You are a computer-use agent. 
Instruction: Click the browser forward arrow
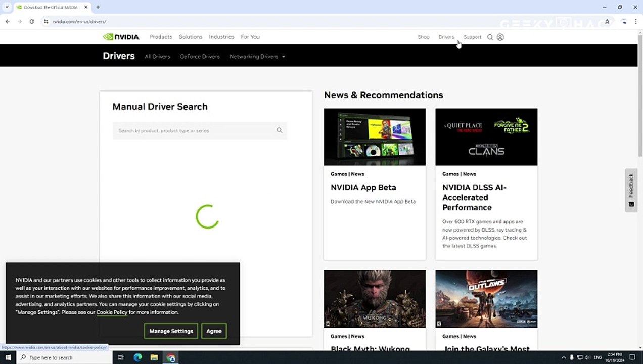(x=20, y=22)
